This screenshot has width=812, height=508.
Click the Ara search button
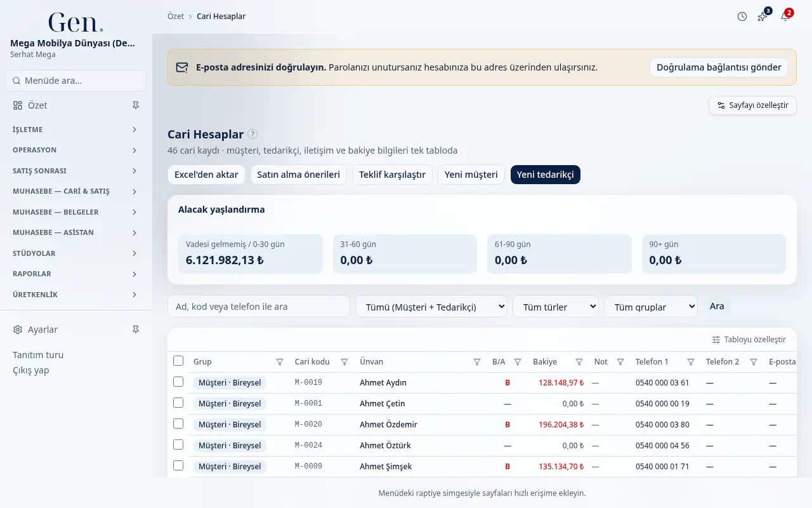pyautogui.click(x=717, y=306)
